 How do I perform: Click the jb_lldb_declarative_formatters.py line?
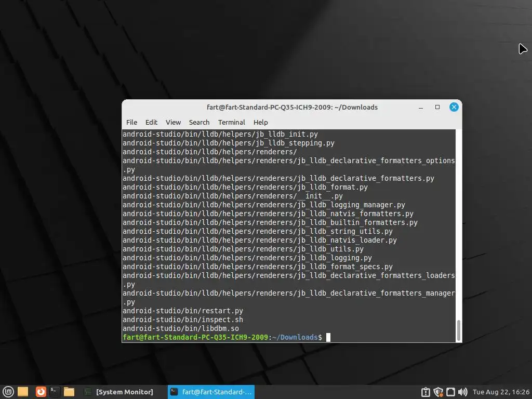pos(278,178)
